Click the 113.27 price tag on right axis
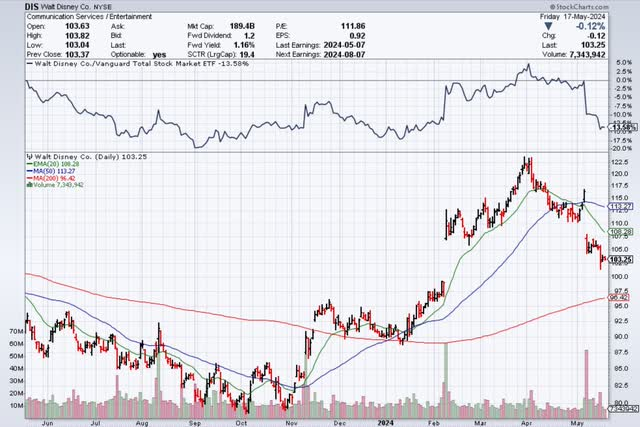This screenshot has width=640, height=427. (620, 207)
